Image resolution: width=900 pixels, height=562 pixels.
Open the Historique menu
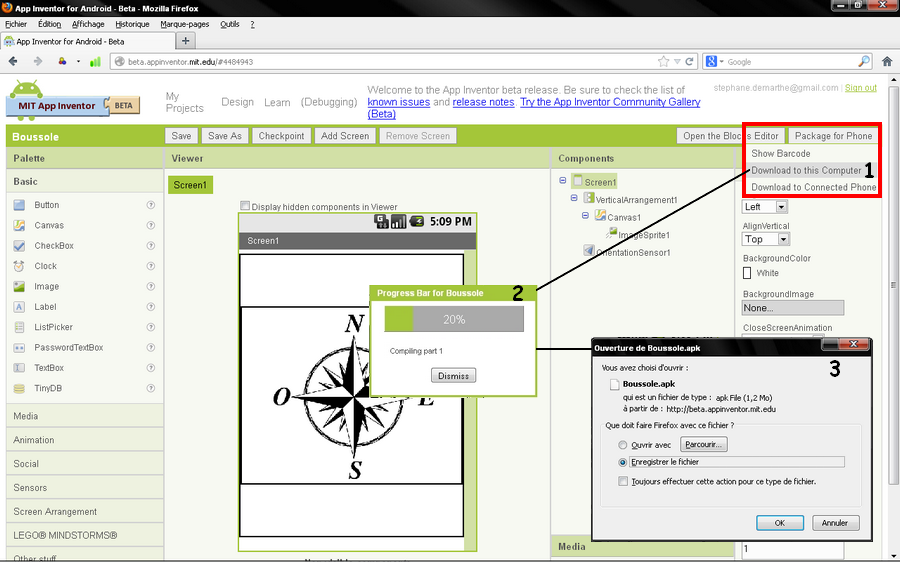(x=132, y=24)
